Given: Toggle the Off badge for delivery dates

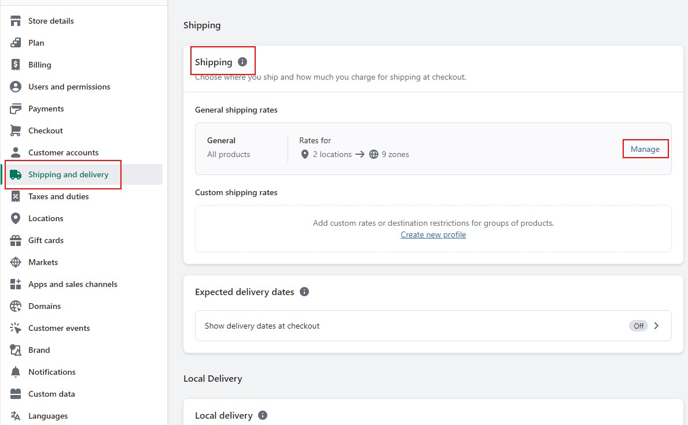Looking at the screenshot, I should pos(638,326).
